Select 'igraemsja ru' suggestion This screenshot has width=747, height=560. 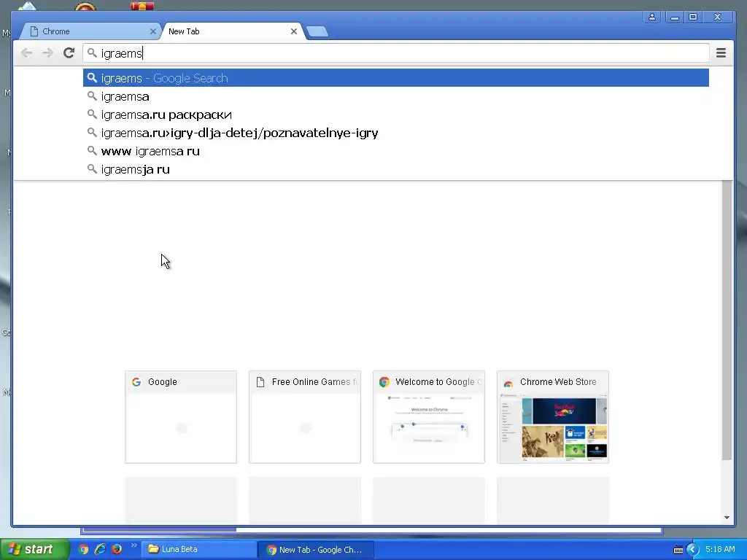click(396, 169)
